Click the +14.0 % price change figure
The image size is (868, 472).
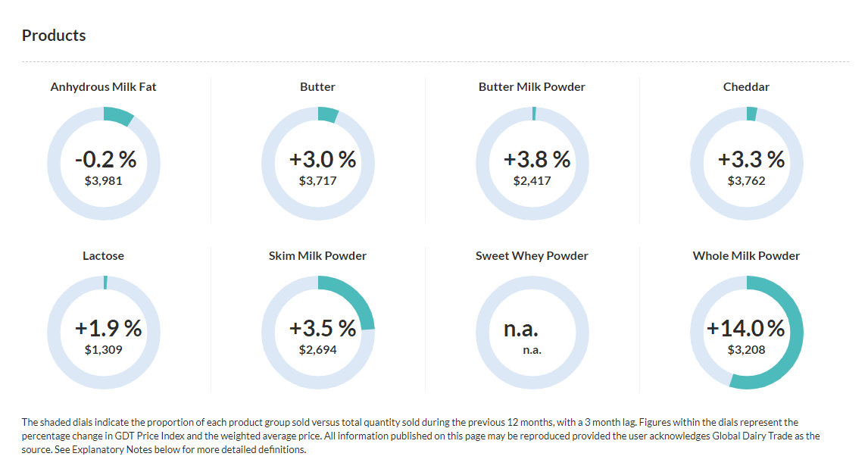746,328
